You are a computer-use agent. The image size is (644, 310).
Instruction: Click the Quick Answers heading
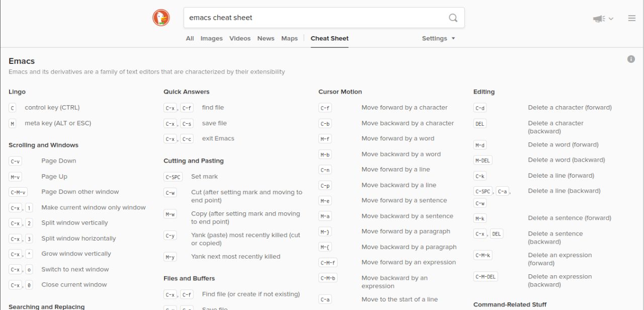tap(186, 92)
